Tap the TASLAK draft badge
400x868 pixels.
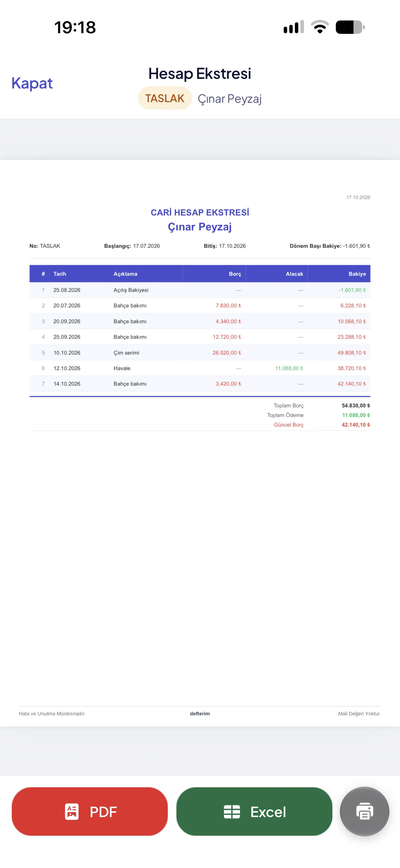pyautogui.click(x=165, y=98)
